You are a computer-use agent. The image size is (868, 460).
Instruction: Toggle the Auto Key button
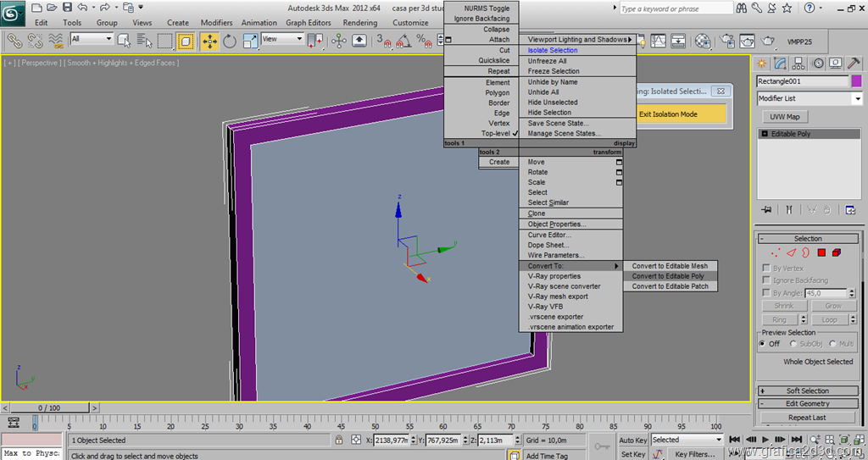[x=632, y=440]
